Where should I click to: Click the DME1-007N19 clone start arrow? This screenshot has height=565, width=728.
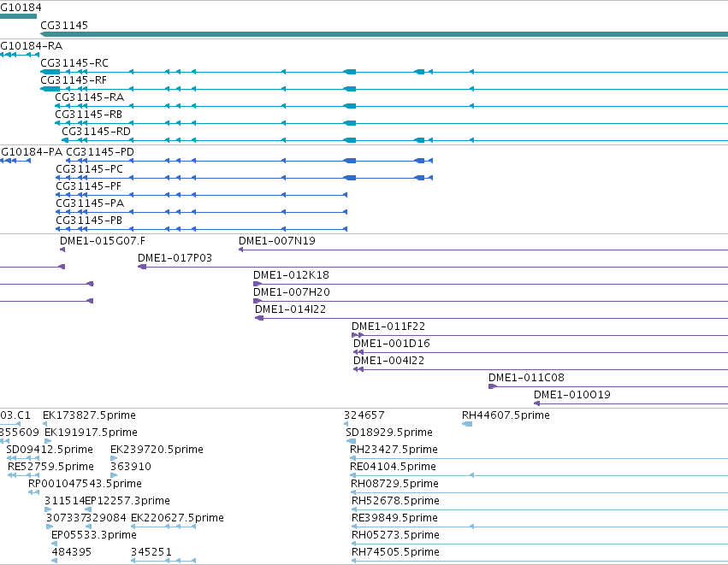pyautogui.click(x=241, y=250)
